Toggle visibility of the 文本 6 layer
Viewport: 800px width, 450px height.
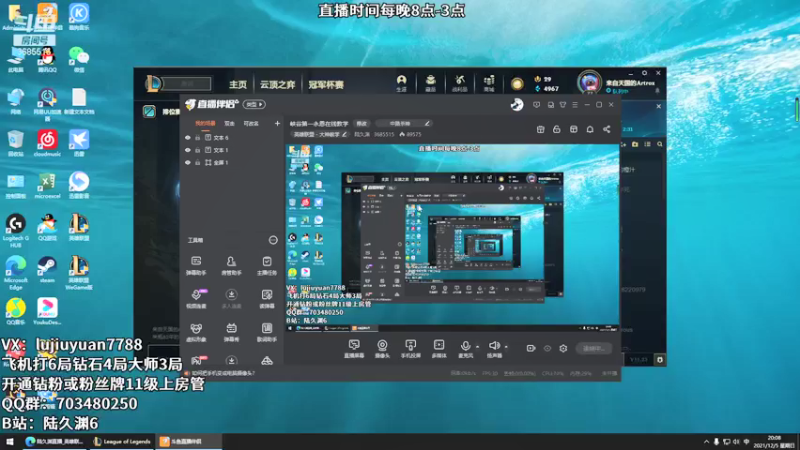click(x=188, y=138)
